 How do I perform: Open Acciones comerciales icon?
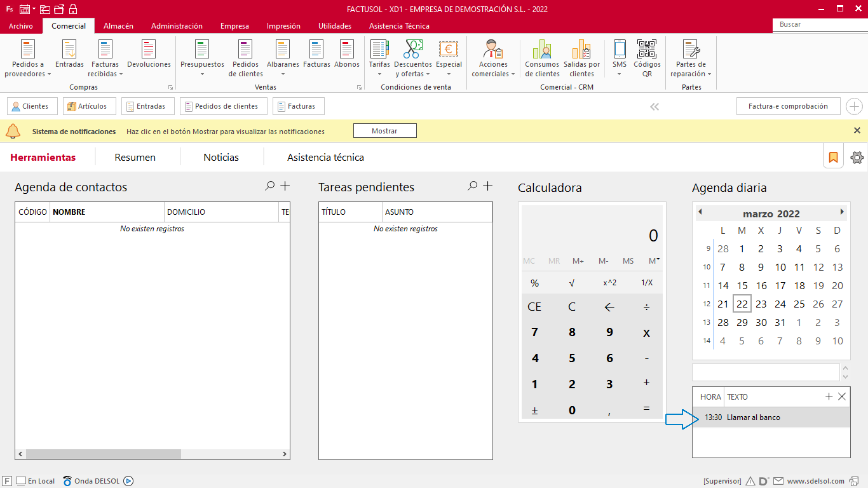493,58
